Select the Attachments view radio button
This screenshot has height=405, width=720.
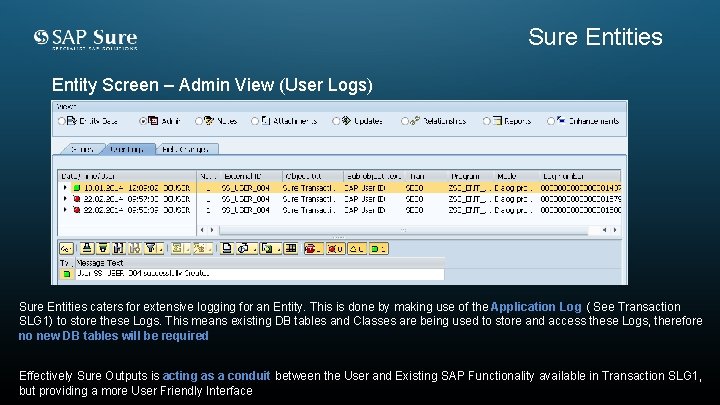pos(254,121)
